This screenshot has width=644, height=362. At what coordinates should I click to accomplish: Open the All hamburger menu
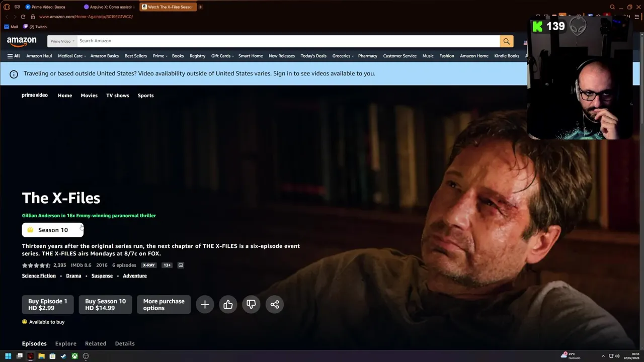coord(14,56)
